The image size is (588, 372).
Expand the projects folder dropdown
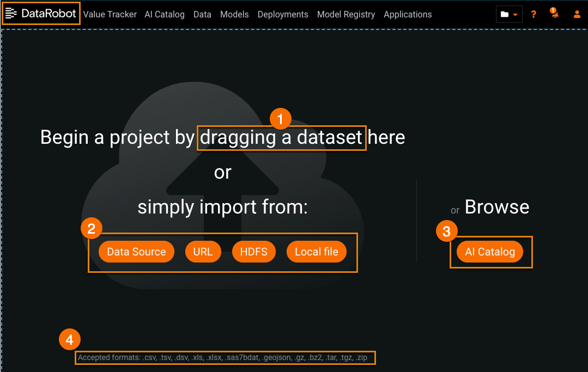click(x=508, y=15)
